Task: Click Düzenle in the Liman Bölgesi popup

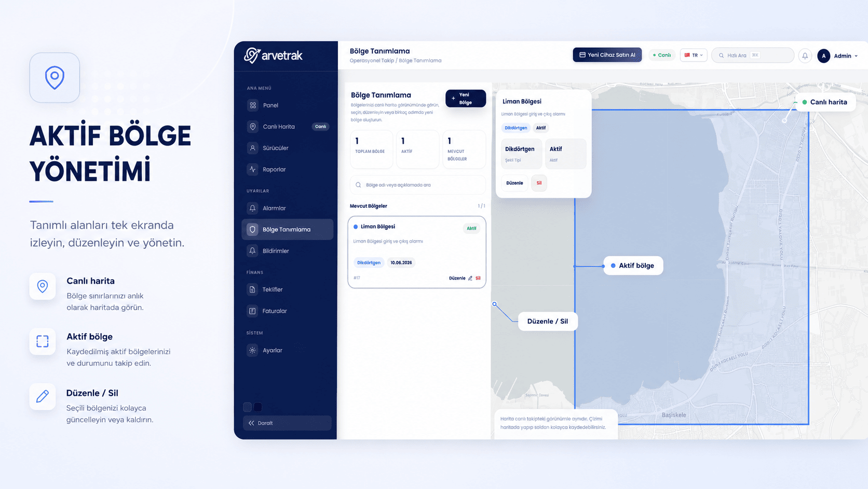Action: pos(514,183)
